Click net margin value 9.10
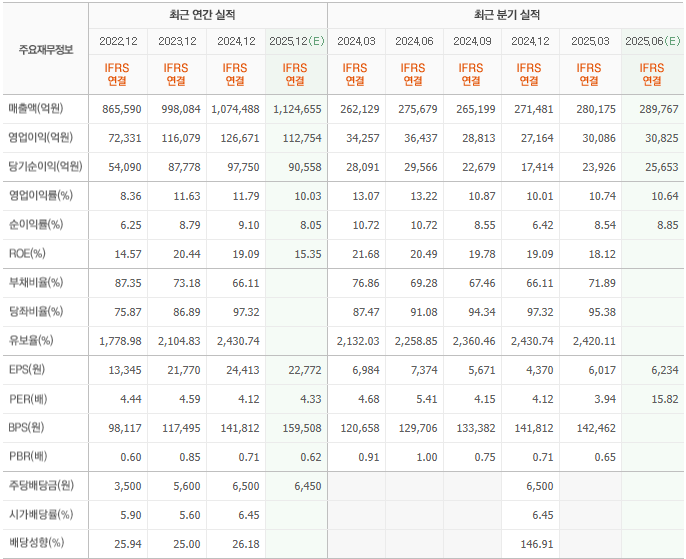 point(249,225)
